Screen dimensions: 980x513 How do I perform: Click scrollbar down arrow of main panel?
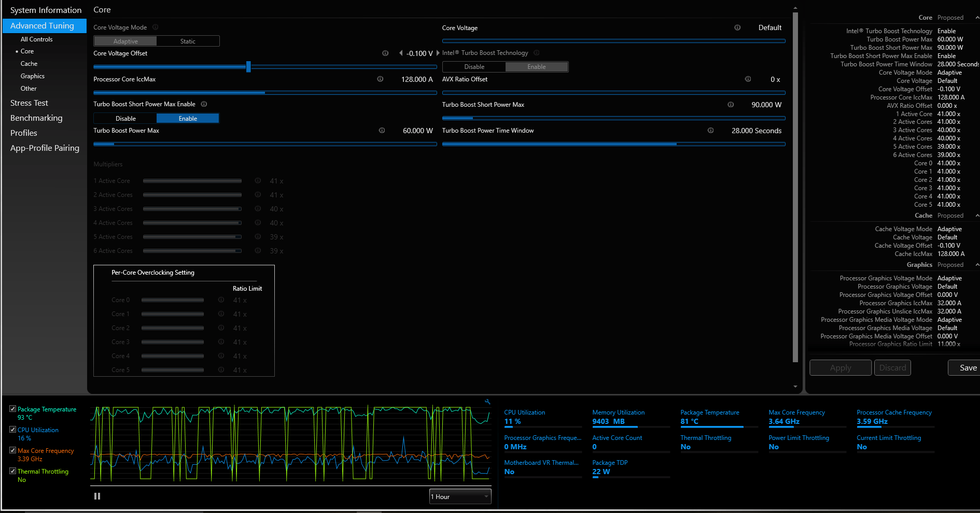[x=795, y=387]
